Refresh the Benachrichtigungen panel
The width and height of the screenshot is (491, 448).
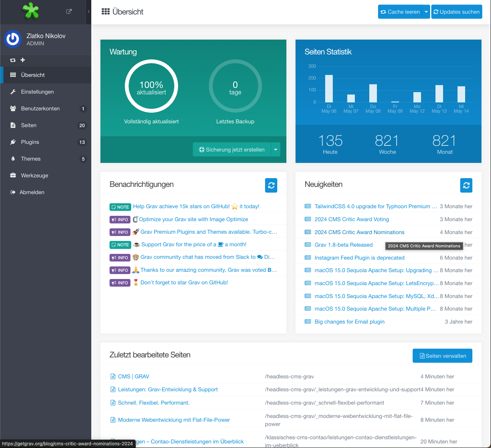tap(271, 185)
